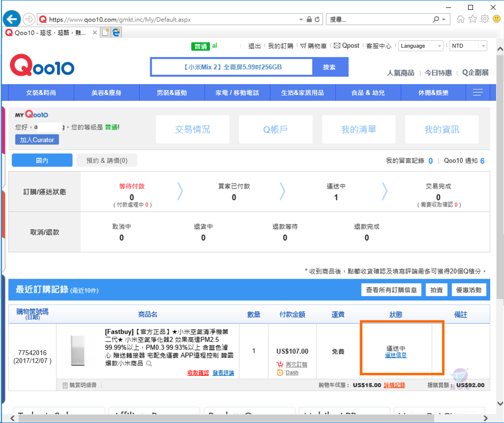
Task: Open the 交易情況 section
Action: pos(192,130)
